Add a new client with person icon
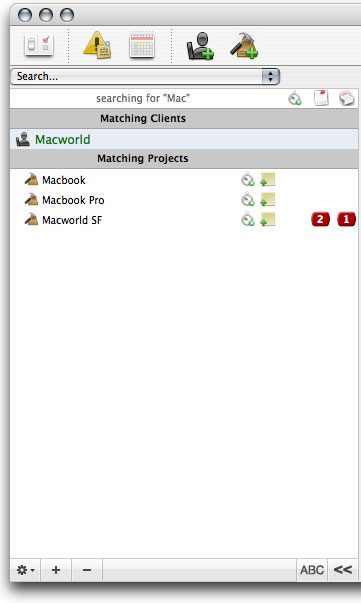This screenshot has height=603, width=361. tap(200, 46)
